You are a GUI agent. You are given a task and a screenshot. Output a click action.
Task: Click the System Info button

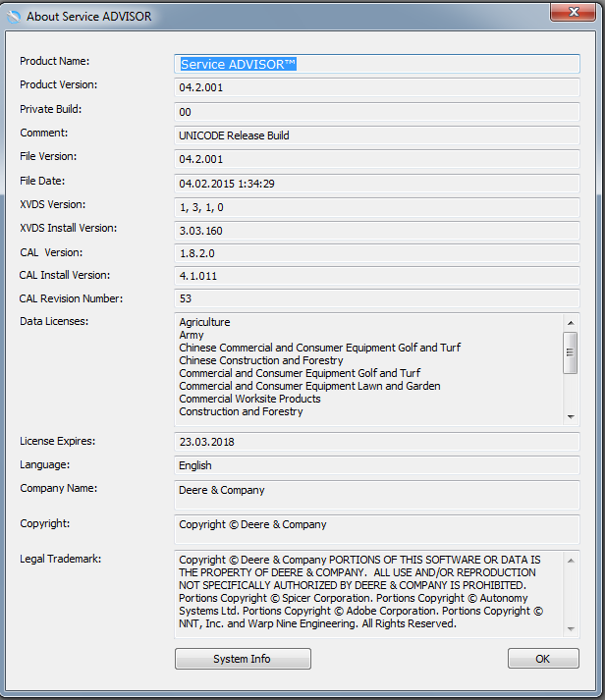pyautogui.click(x=243, y=659)
